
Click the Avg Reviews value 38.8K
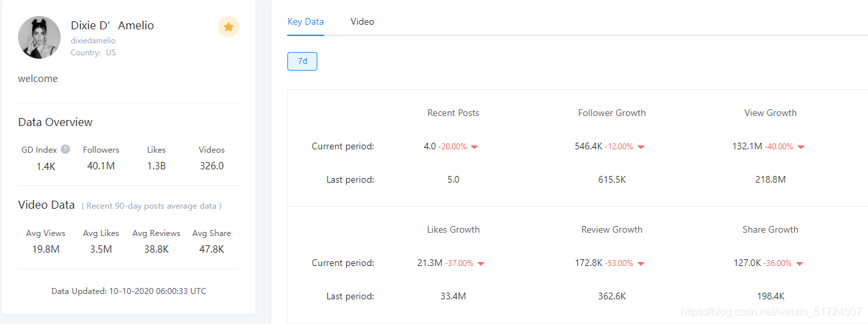click(156, 249)
